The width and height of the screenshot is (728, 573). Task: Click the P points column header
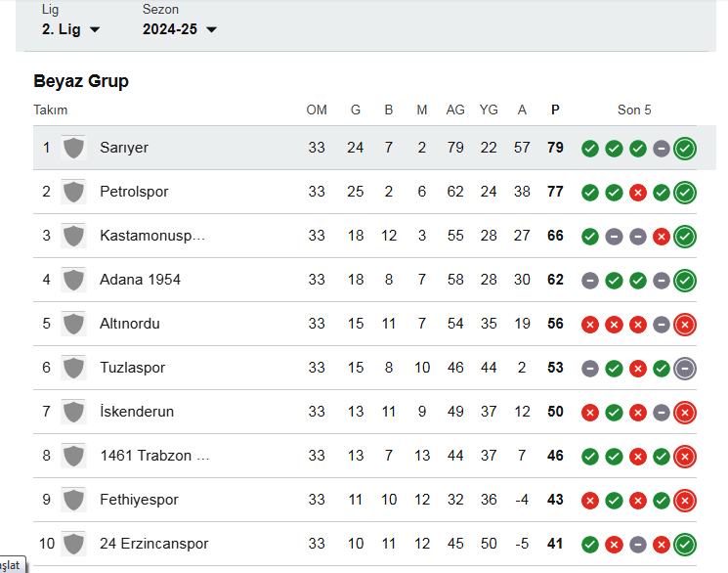555,110
